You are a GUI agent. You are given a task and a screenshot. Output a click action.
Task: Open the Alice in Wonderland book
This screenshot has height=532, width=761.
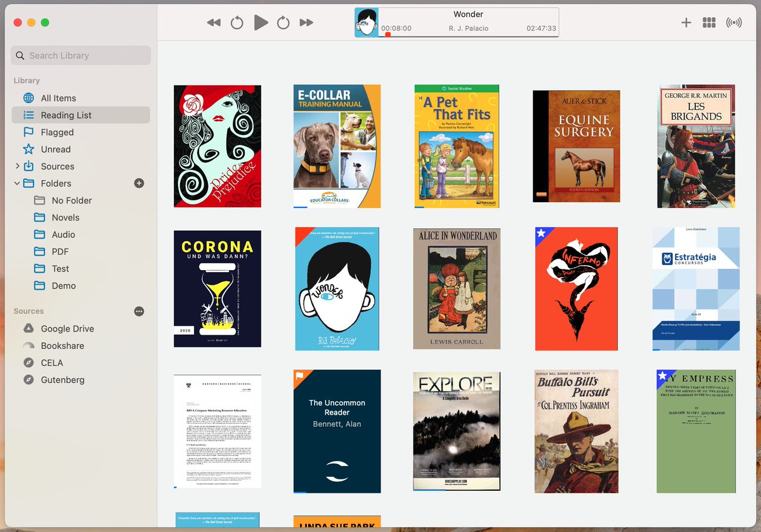[x=457, y=289]
